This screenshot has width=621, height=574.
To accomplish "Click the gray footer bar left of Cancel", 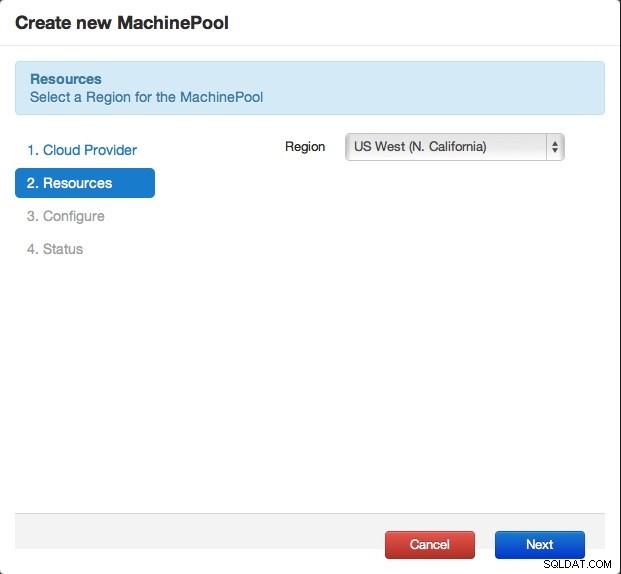I will pyautogui.click(x=198, y=532).
